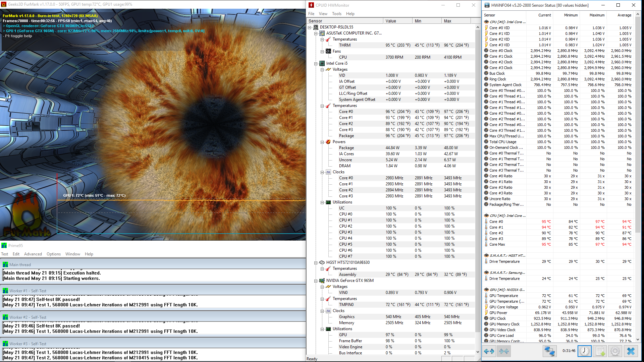Collapse HGST HTS721010A9E630 drive node
The height and width of the screenshot is (362, 644).
(316, 263)
